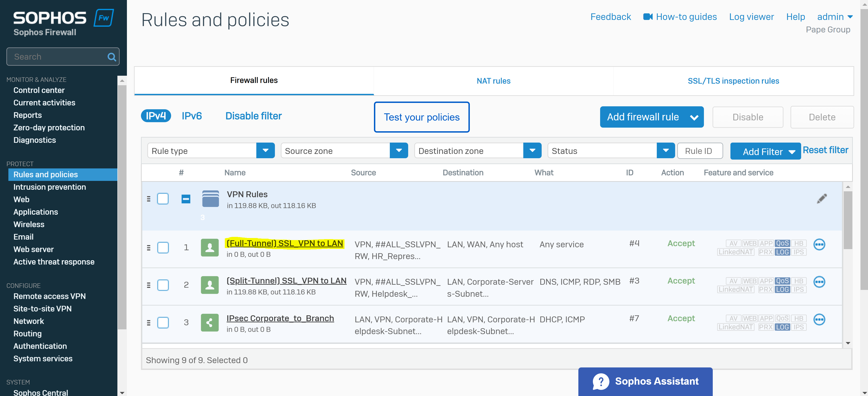This screenshot has height=396, width=868.
Task: Focus the sidebar Search field
Action: 63,57
